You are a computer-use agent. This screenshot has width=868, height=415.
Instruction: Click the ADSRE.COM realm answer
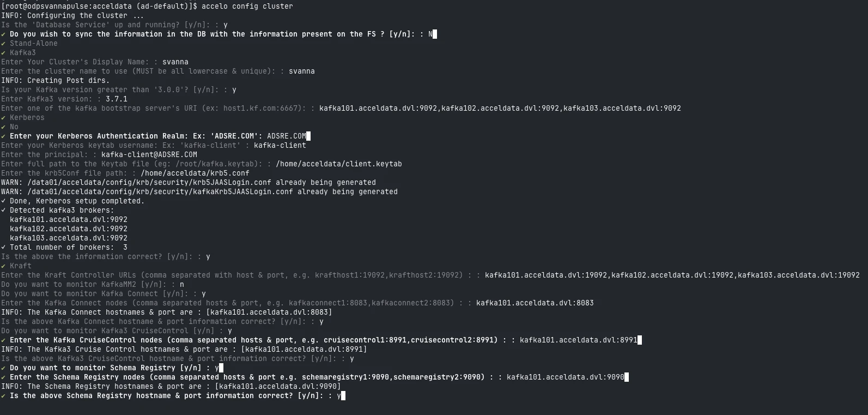pos(286,136)
